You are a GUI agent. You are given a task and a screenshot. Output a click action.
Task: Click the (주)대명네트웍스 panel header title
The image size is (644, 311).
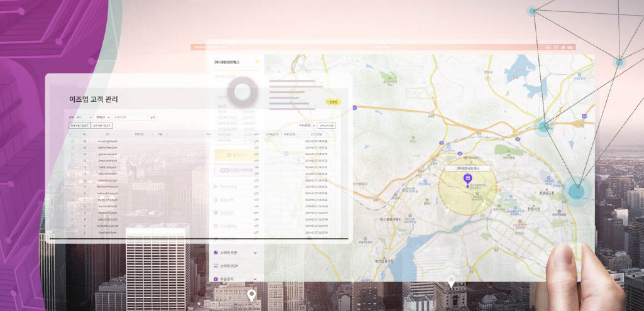[226, 62]
